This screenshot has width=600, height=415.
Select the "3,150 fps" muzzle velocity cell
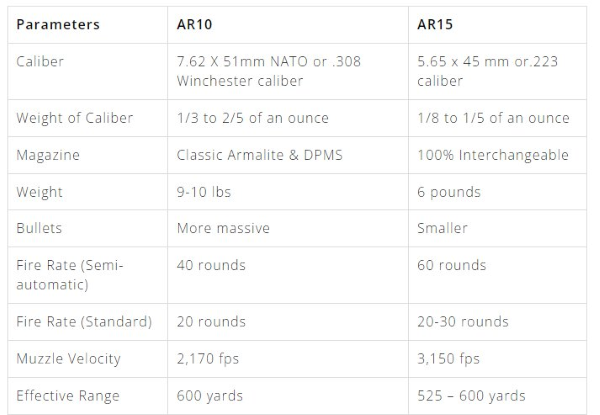(448, 358)
